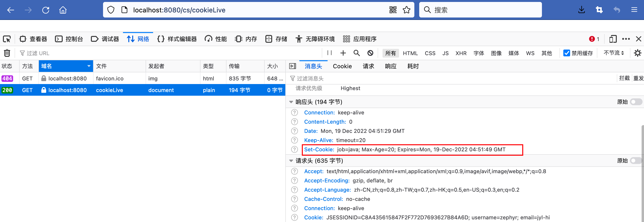Viewport: 644px width, 222px height.
Task: Filter requests by JS type
Action: click(x=445, y=53)
